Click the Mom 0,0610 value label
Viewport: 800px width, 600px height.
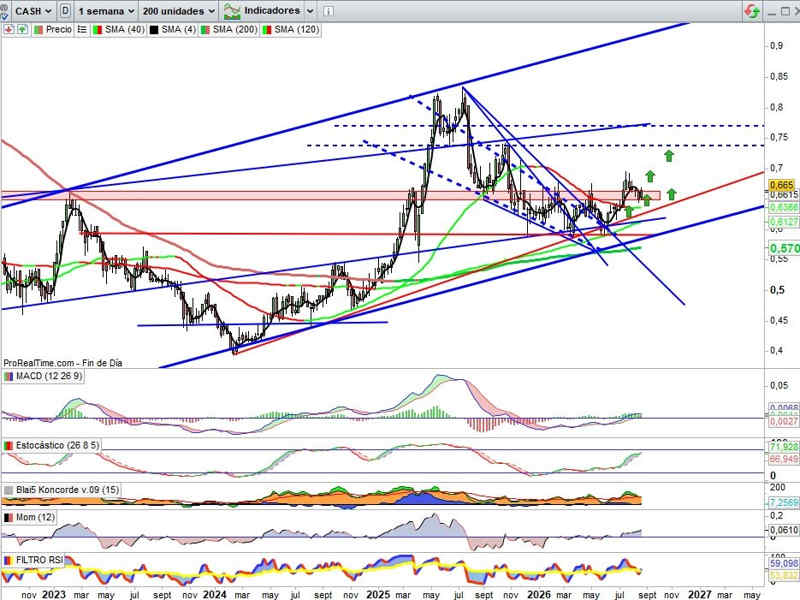pos(784,531)
